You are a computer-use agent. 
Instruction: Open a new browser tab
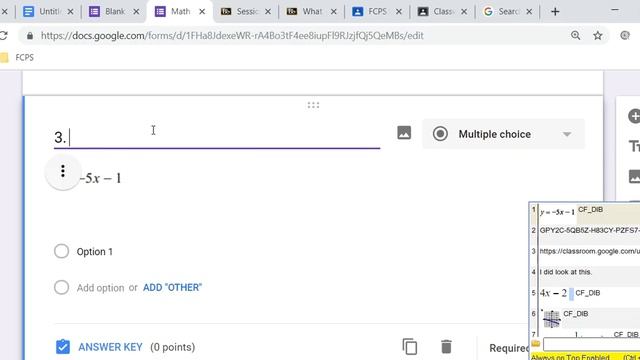tap(555, 12)
